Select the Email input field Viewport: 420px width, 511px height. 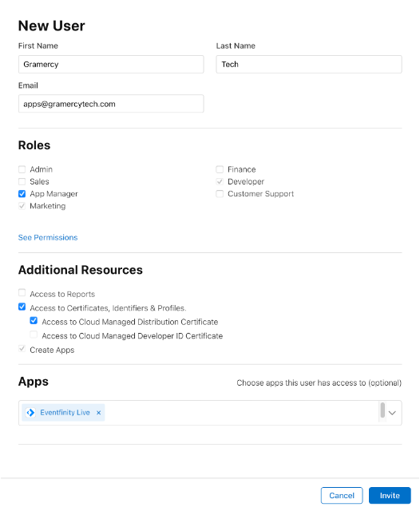111,104
